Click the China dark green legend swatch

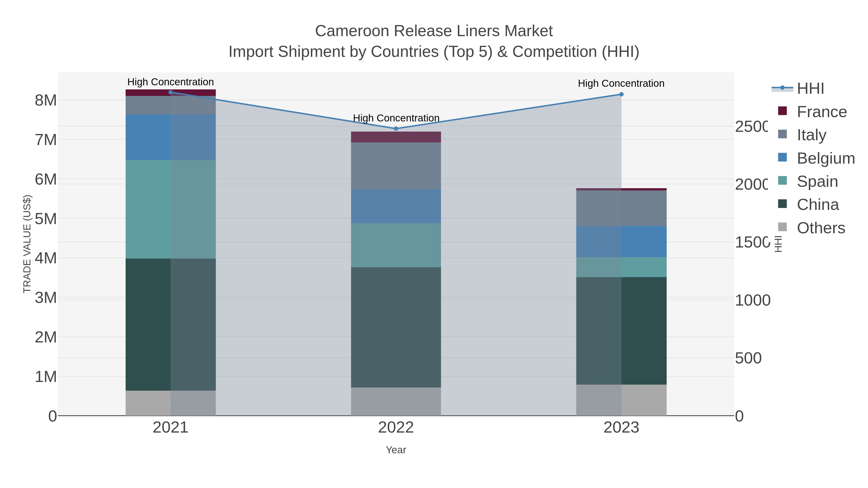pos(782,204)
